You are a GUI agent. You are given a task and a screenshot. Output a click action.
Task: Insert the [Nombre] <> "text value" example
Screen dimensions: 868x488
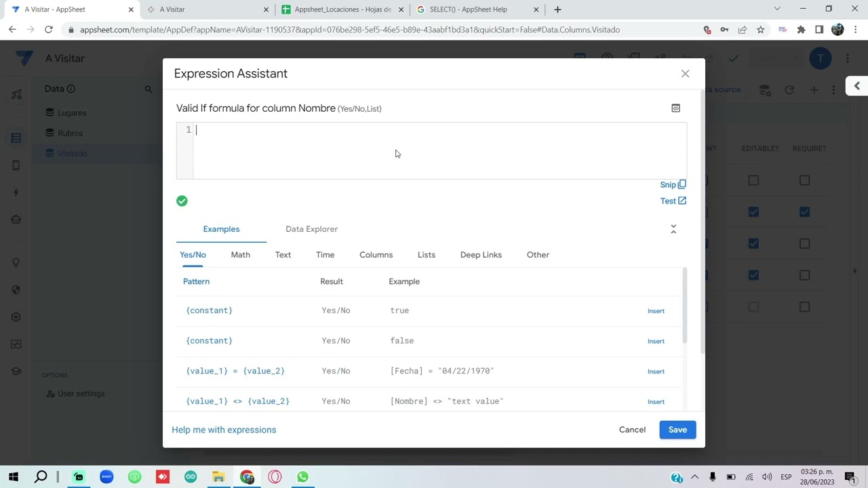click(656, 401)
